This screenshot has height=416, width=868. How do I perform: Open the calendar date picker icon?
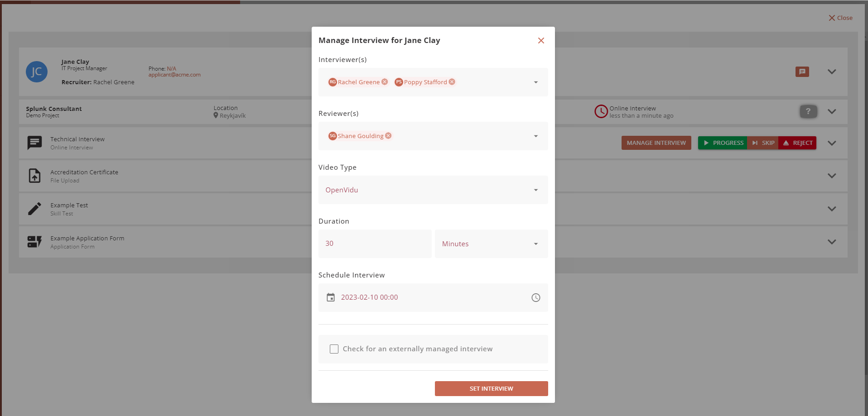coord(331,297)
